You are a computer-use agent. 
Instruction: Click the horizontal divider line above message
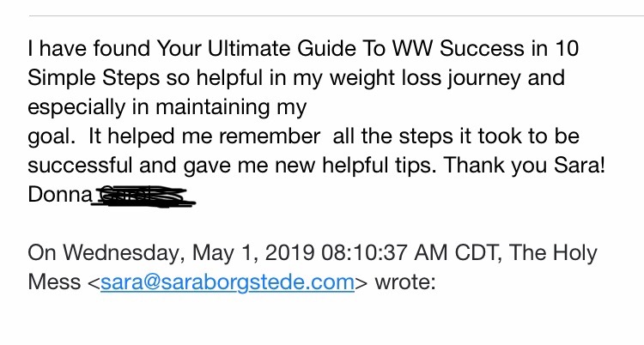[337, 16]
